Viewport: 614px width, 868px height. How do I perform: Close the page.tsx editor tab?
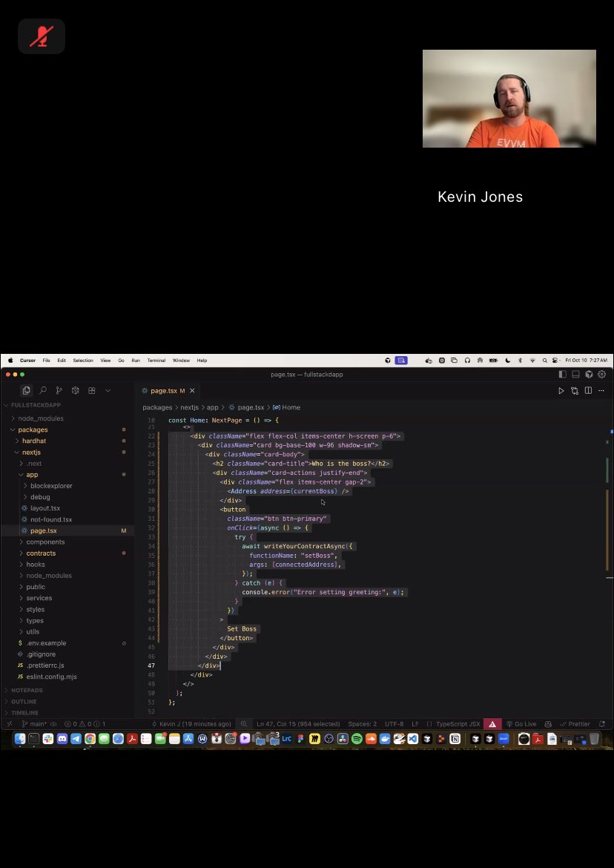coord(192,391)
